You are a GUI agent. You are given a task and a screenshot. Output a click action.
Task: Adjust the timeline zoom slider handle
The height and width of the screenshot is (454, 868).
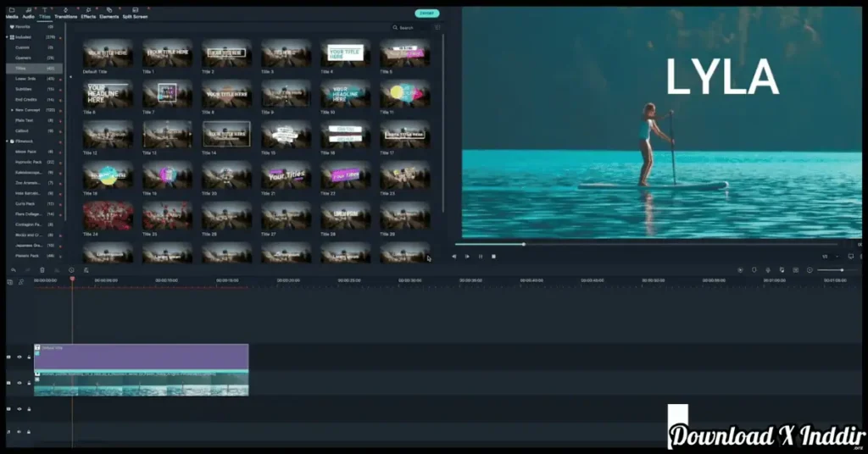[842, 270]
